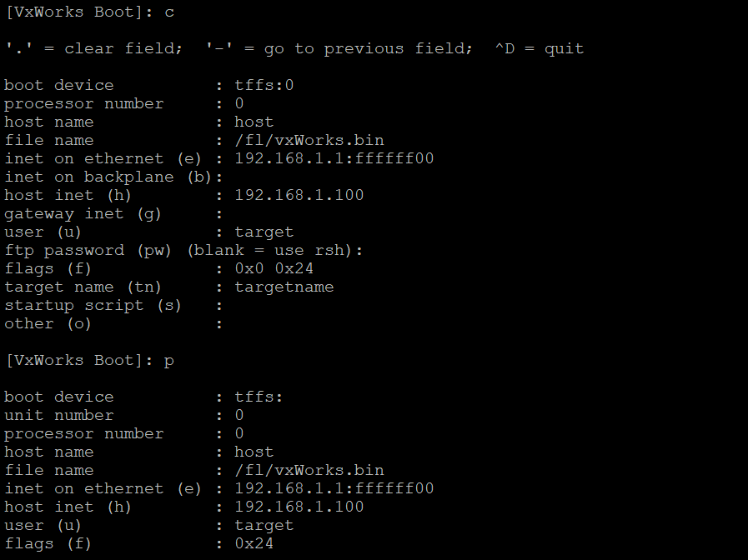The image size is (748, 560).
Task: Click the "^D = quit" hint text
Action: pos(539,48)
